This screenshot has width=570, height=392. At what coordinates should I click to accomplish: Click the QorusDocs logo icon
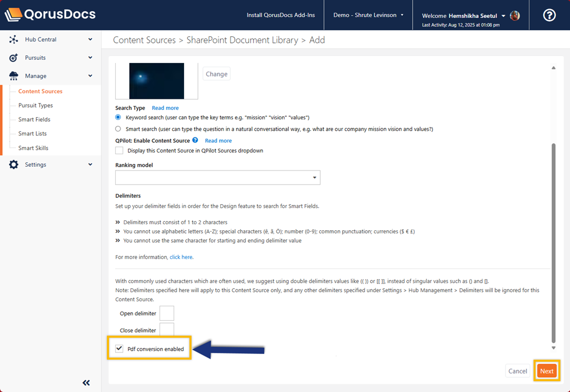coord(14,15)
